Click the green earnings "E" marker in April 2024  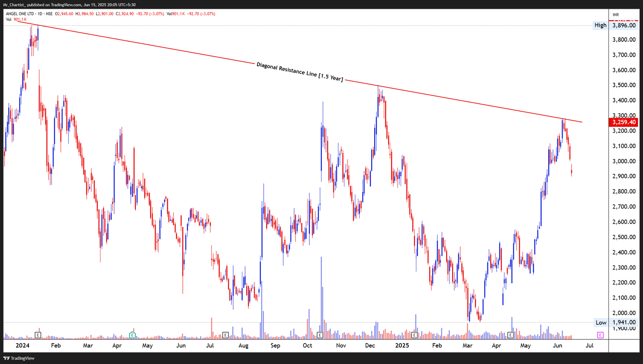click(x=132, y=334)
